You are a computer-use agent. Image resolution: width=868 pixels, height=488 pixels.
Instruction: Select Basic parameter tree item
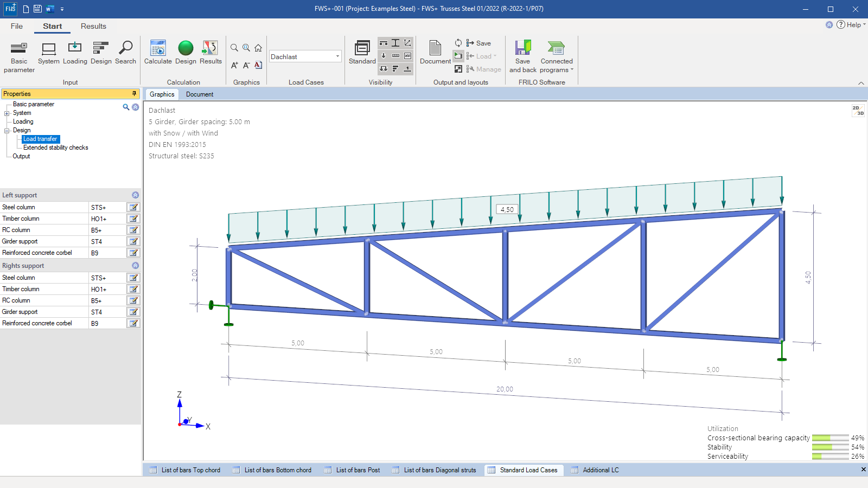(33, 104)
